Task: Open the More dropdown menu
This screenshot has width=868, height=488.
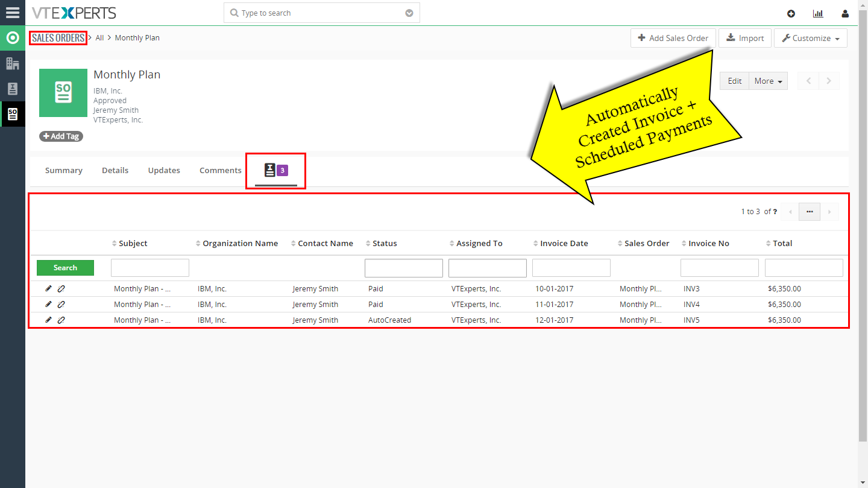Action: pyautogui.click(x=768, y=81)
